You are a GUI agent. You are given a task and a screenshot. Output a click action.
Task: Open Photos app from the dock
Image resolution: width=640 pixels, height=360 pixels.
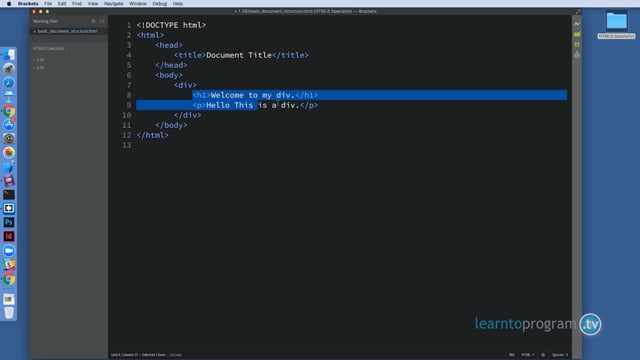point(9,152)
